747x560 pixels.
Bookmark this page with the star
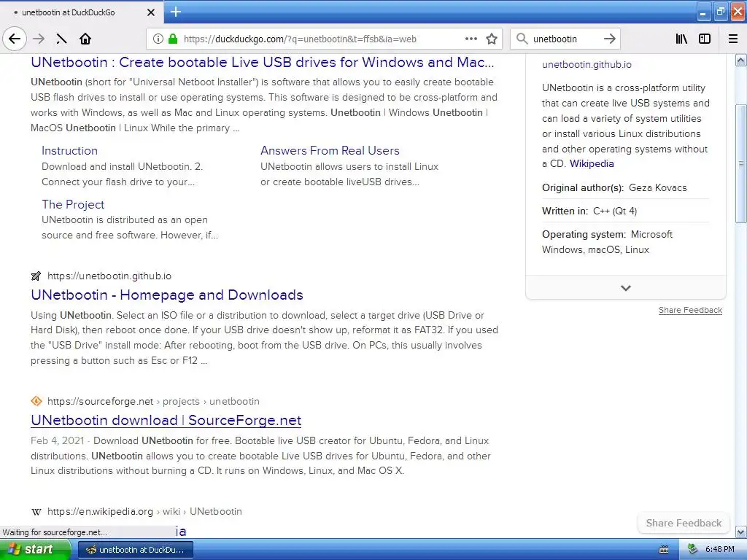pos(492,39)
